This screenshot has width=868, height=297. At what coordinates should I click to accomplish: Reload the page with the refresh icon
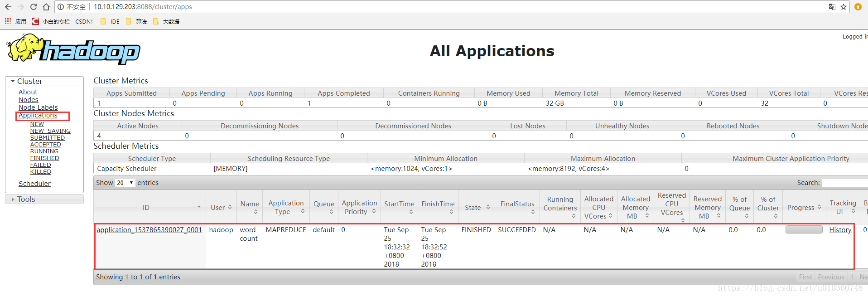click(x=33, y=7)
